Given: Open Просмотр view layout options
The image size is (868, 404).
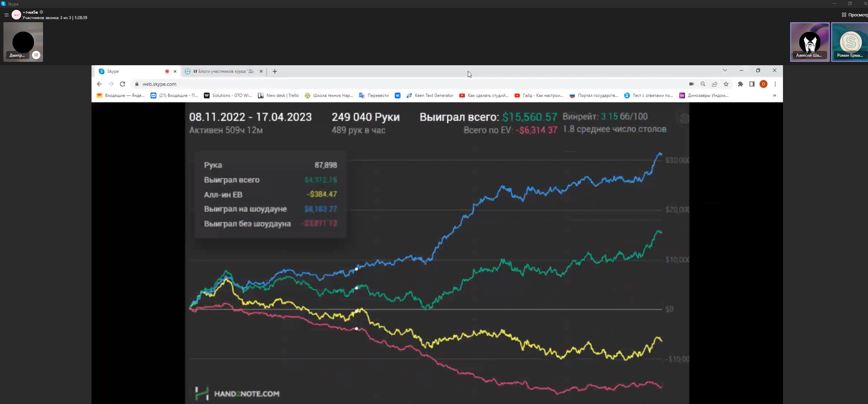Looking at the screenshot, I should click(854, 15).
